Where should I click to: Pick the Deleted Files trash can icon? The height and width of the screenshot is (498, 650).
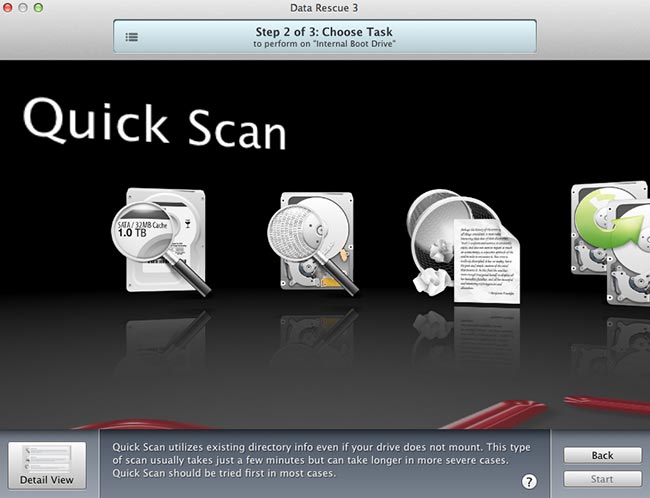click(x=463, y=246)
